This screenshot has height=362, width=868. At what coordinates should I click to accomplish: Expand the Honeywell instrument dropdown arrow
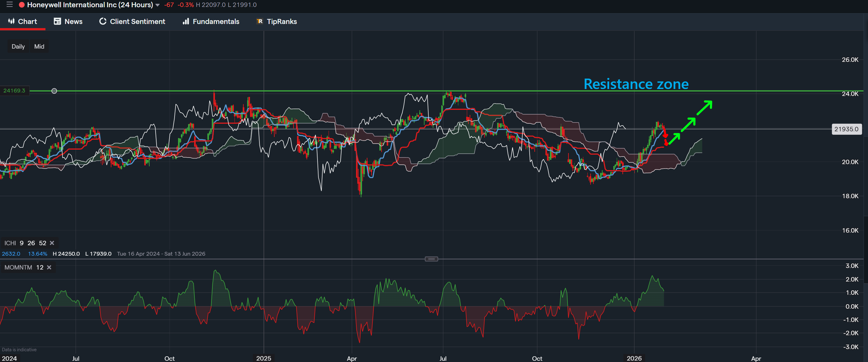click(x=157, y=5)
